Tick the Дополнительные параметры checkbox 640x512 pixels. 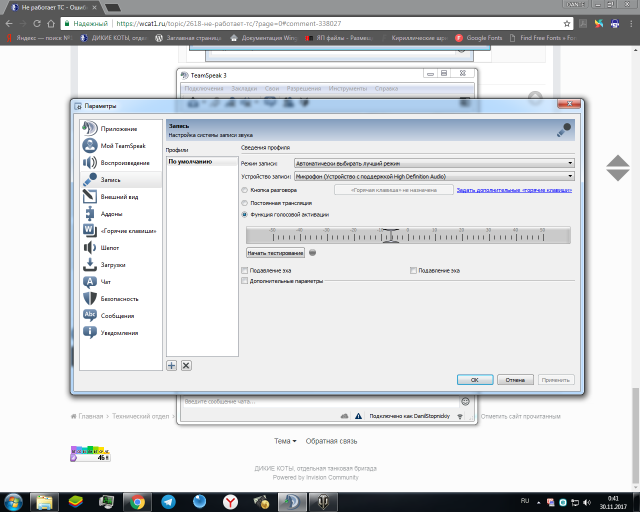click(246, 281)
